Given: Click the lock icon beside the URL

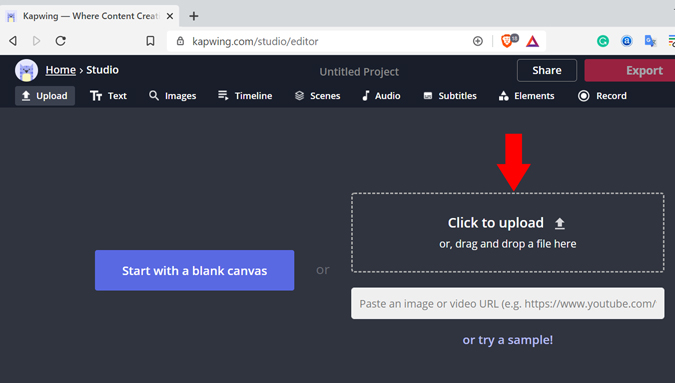Looking at the screenshot, I should point(180,41).
